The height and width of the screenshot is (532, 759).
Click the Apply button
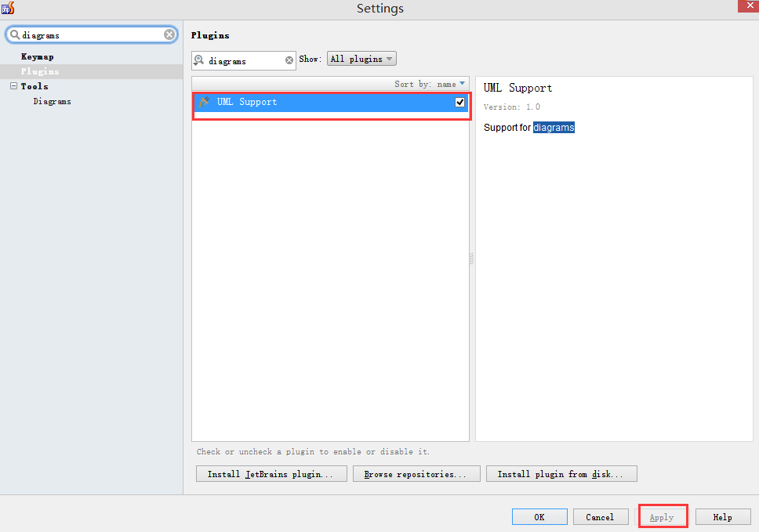[x=663, y=517]
